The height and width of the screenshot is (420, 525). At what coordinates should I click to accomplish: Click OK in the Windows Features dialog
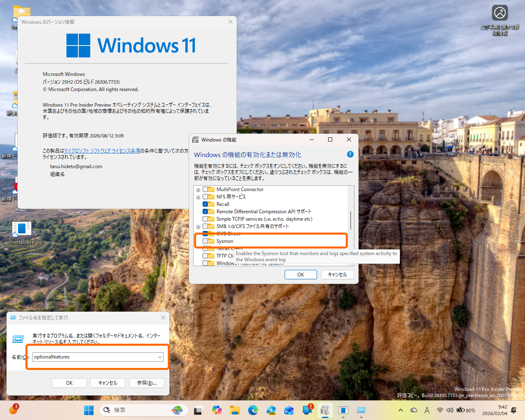[301, 274]
